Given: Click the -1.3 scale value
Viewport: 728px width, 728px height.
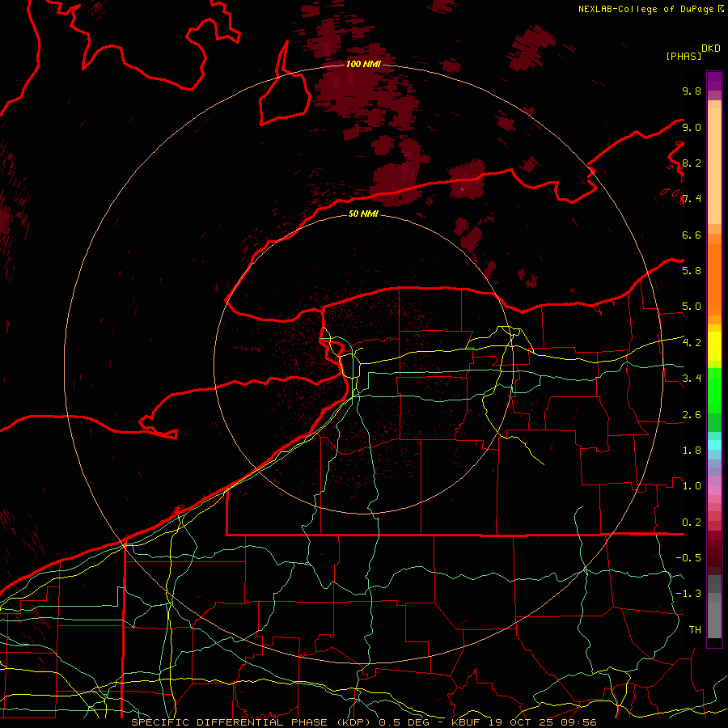Looking at the screenshot, I should point(688,594).
